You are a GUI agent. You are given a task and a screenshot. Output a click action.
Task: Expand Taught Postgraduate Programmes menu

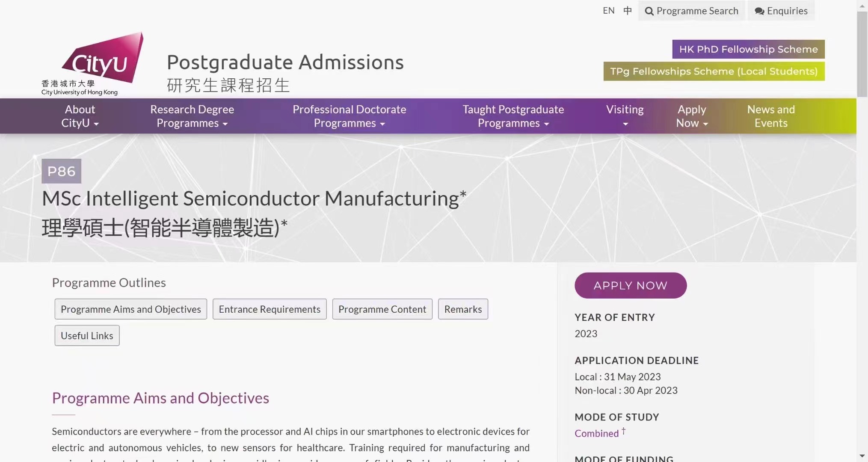point(513,116)
